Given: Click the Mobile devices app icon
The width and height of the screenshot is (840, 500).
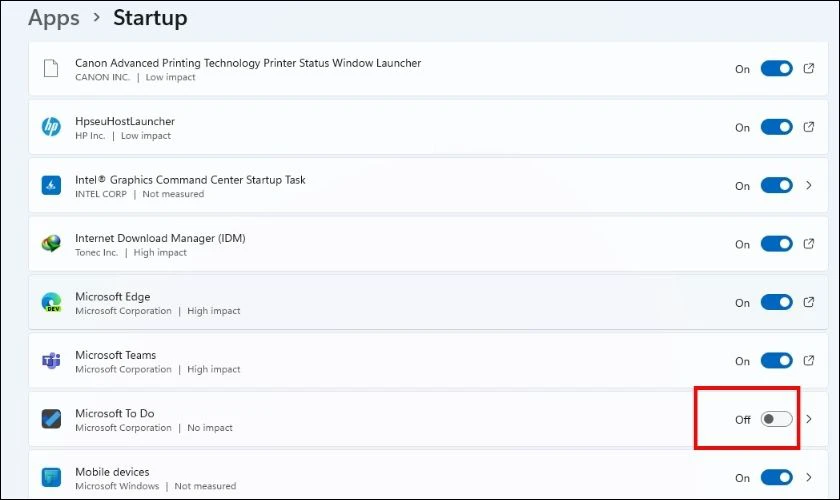Looking at the screenshot, I should (x=51, y=477).
